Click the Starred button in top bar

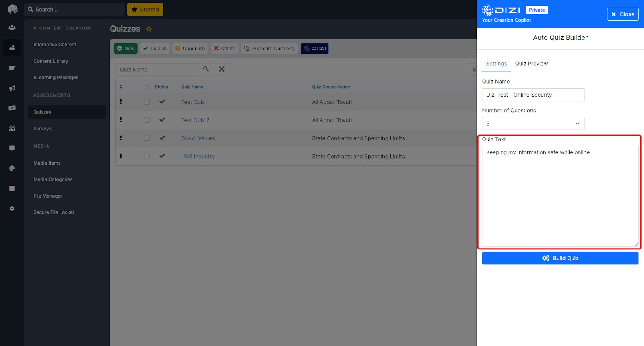click(145, 9)
